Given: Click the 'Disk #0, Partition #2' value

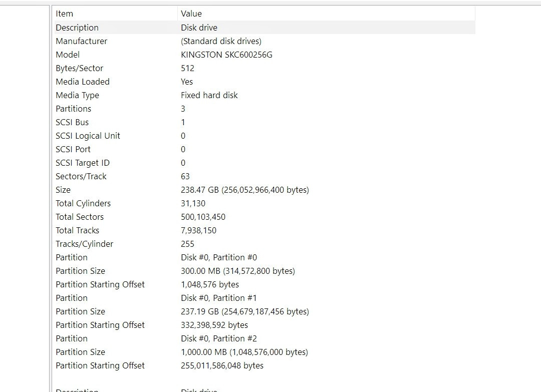Looking at the screenshot, I should (x=219, y=338).
